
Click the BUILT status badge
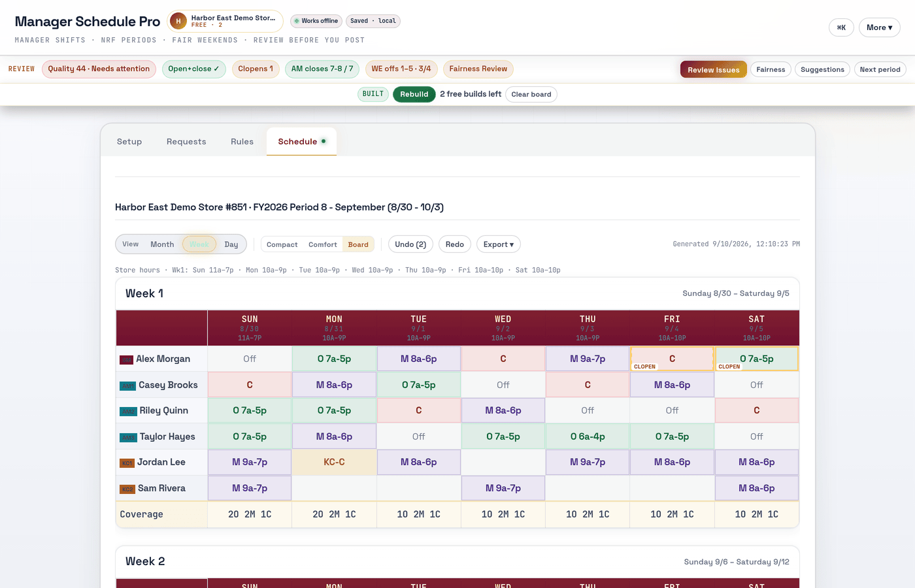pos(373,94)
